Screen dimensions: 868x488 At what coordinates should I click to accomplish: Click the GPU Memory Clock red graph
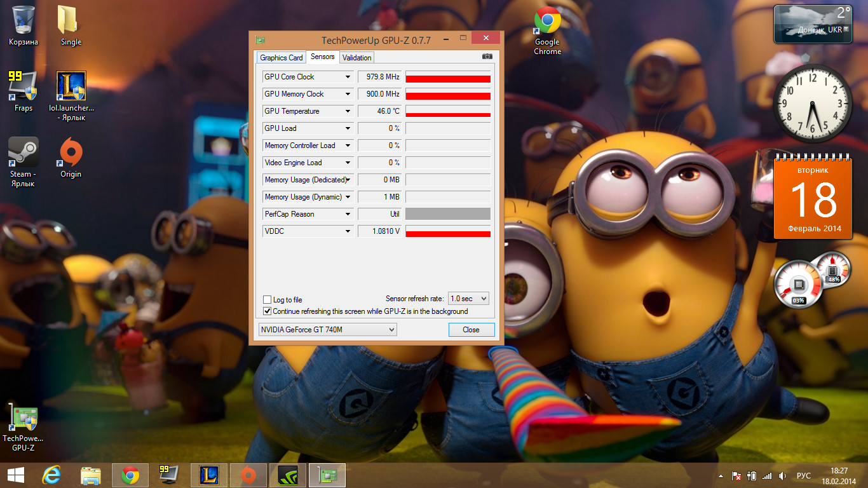(448, 94)
